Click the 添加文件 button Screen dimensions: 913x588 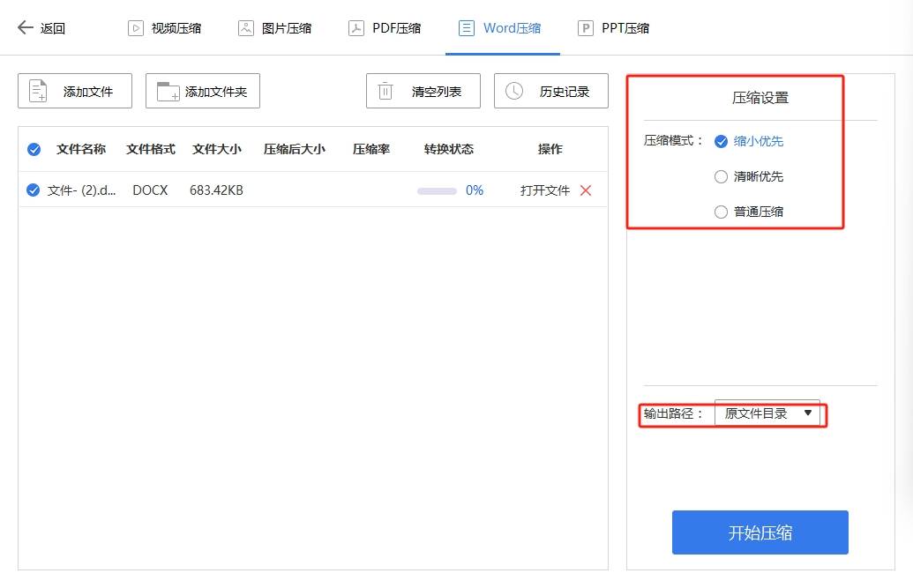tap(75, 91)
